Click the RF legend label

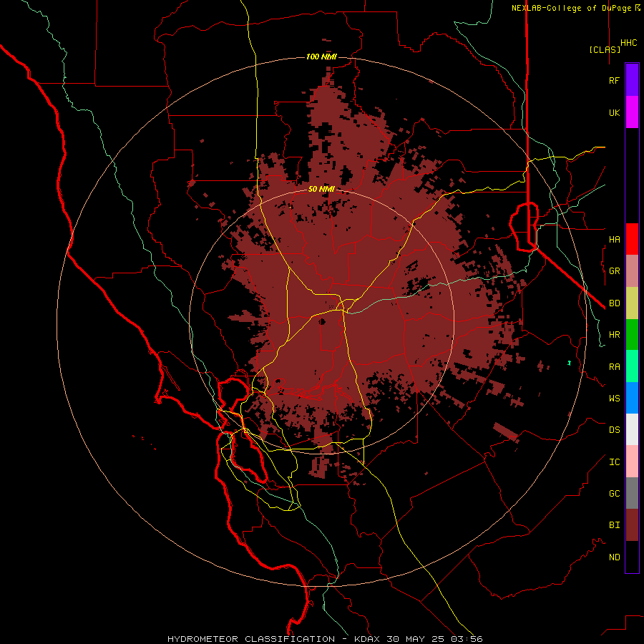[614, 80]
